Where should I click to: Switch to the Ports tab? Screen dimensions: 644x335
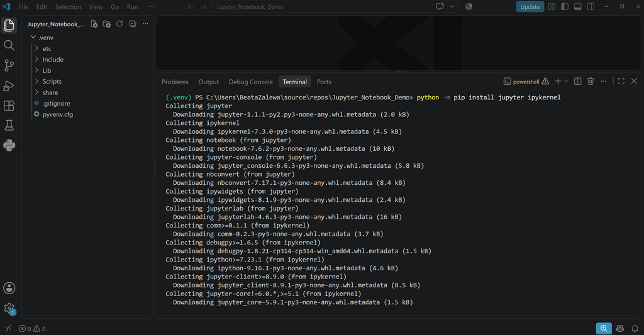click(324, 82)
